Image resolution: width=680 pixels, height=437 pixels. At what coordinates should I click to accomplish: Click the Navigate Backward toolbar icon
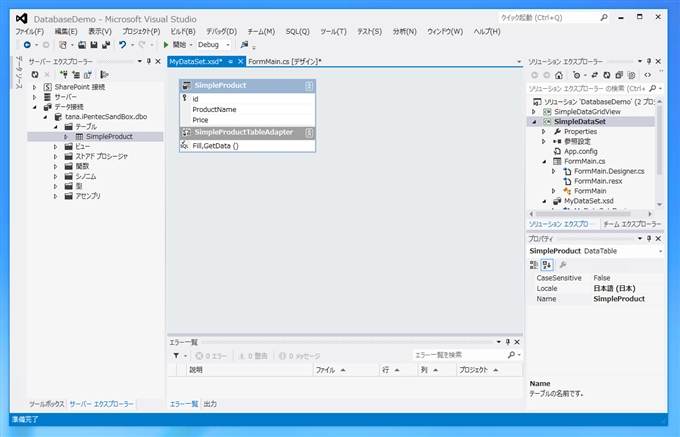click(27, 45)
